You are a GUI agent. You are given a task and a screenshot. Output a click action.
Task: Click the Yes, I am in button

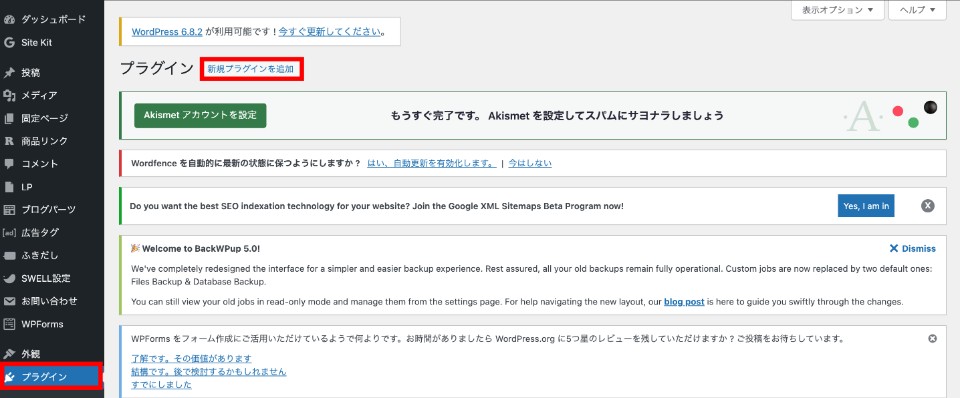866,206
